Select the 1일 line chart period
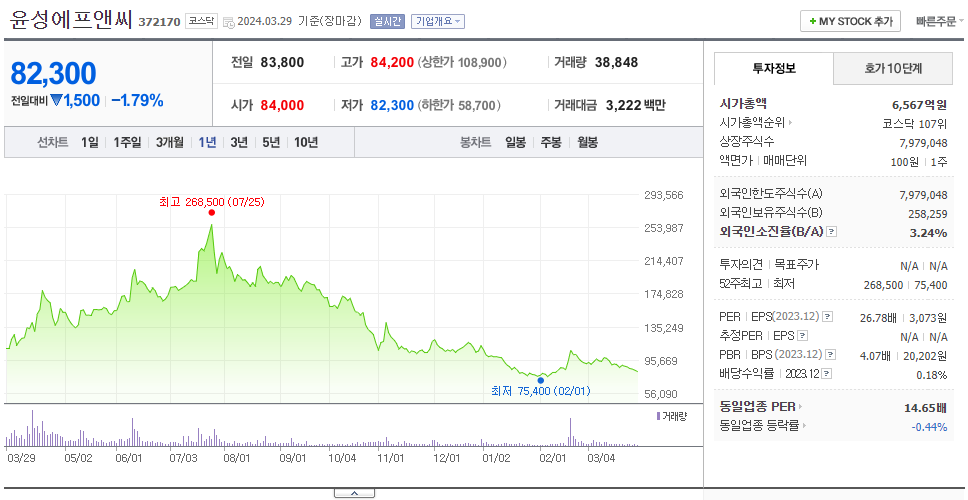968x500 pixels. click(x=90, y=143)
